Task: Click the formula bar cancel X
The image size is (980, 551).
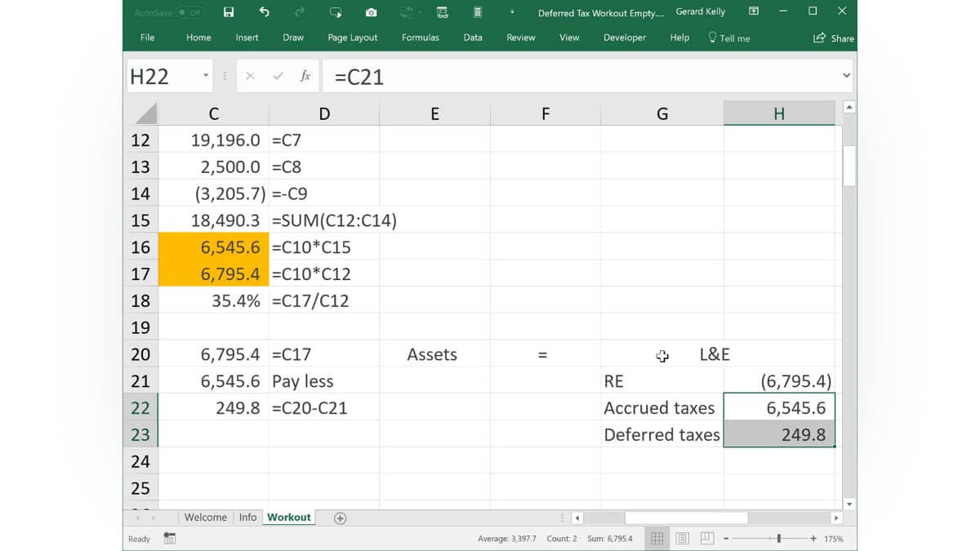Action: pos(250,76)
